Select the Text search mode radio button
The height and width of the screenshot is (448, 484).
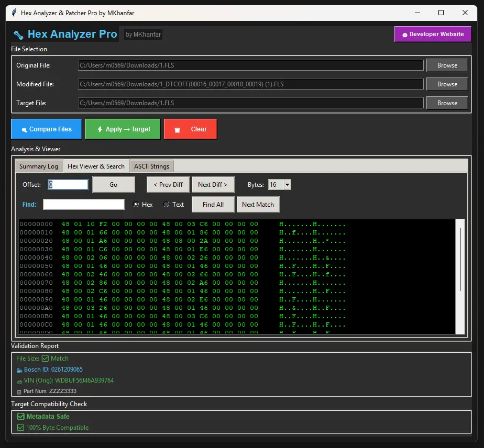pyautogui.click(x=167, y=205)
